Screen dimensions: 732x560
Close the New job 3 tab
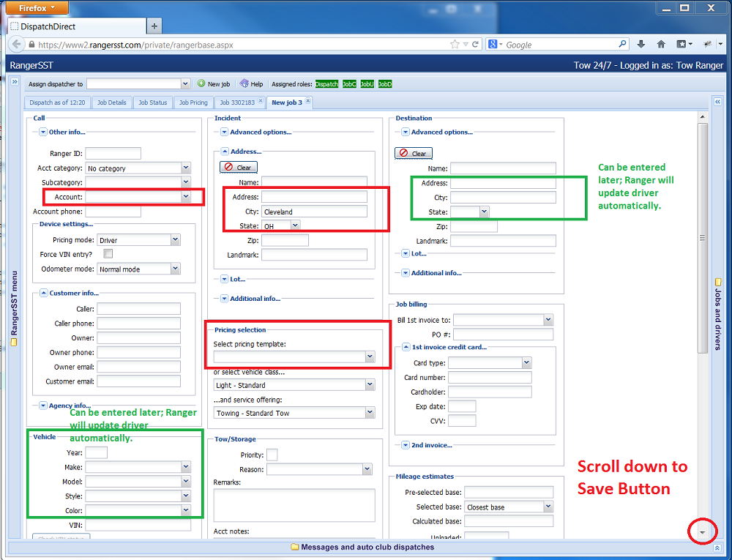pyautogui.click(x=308, y=102)
